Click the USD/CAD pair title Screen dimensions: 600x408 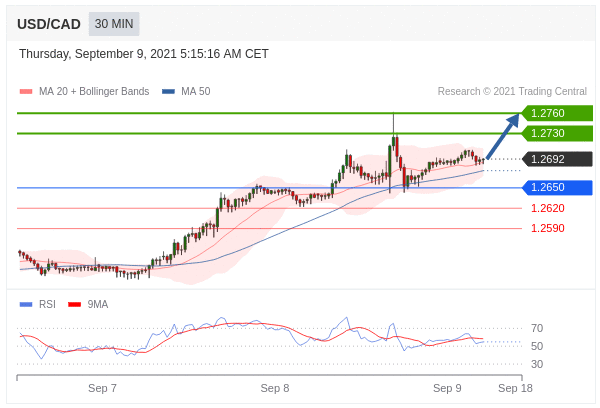49,23
